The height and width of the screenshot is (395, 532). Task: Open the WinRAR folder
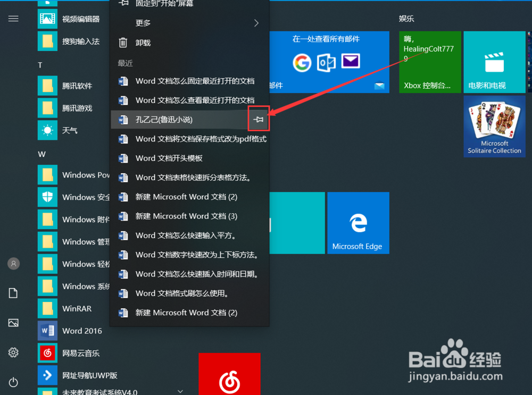click(73, 308)
